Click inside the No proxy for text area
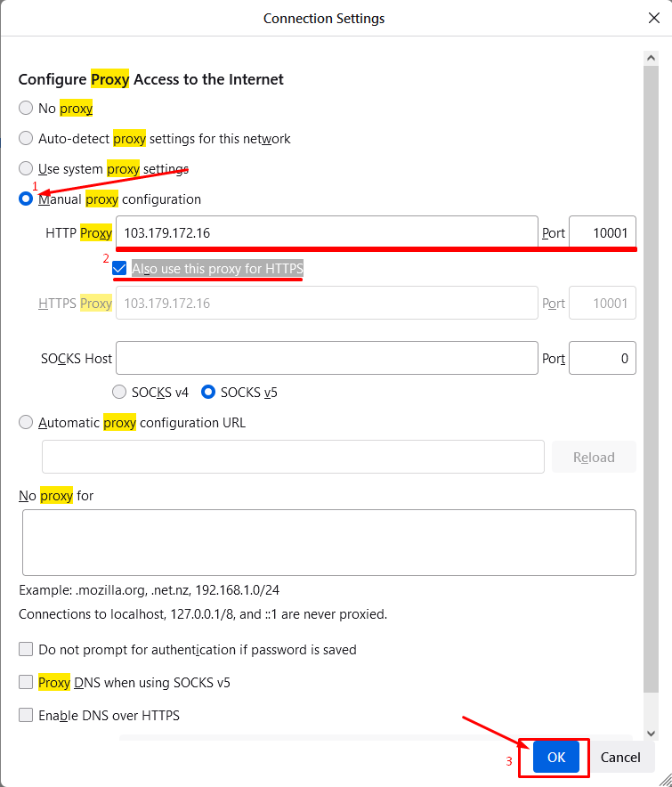 pos(328,542)
